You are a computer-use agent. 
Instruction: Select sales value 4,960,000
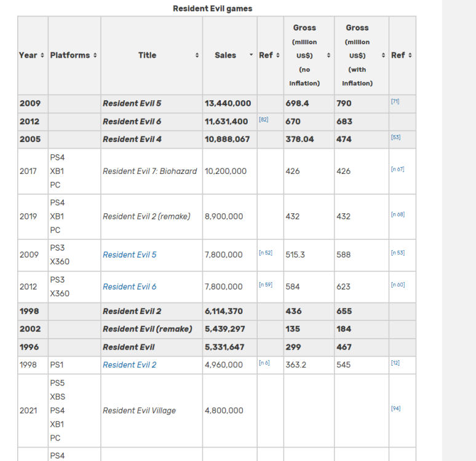[x=224, y=364]
